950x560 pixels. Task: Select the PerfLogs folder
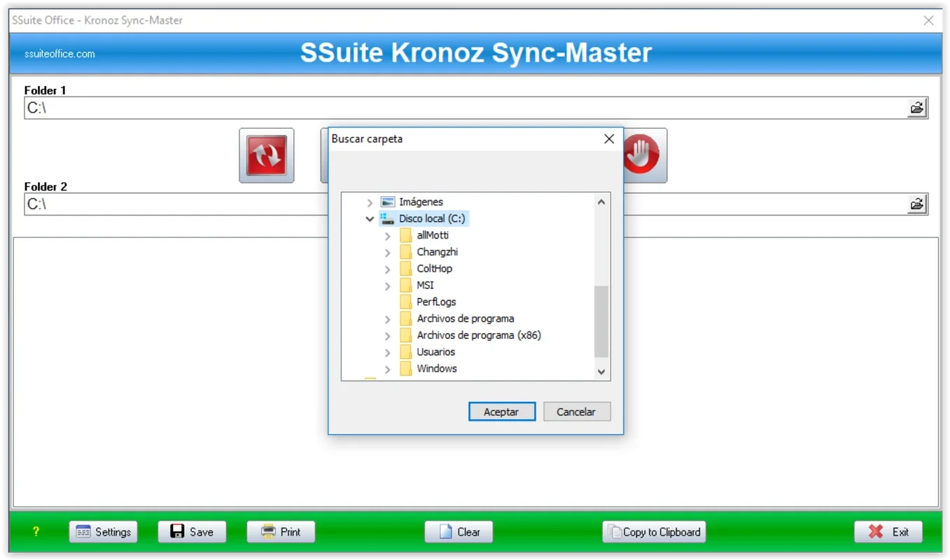click(436, 302)
